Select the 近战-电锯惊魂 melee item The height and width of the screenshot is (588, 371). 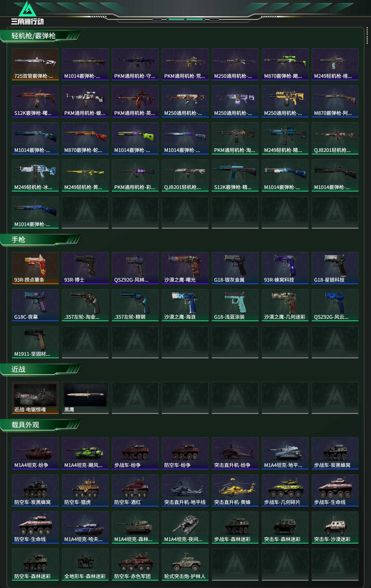click(35, 398)
